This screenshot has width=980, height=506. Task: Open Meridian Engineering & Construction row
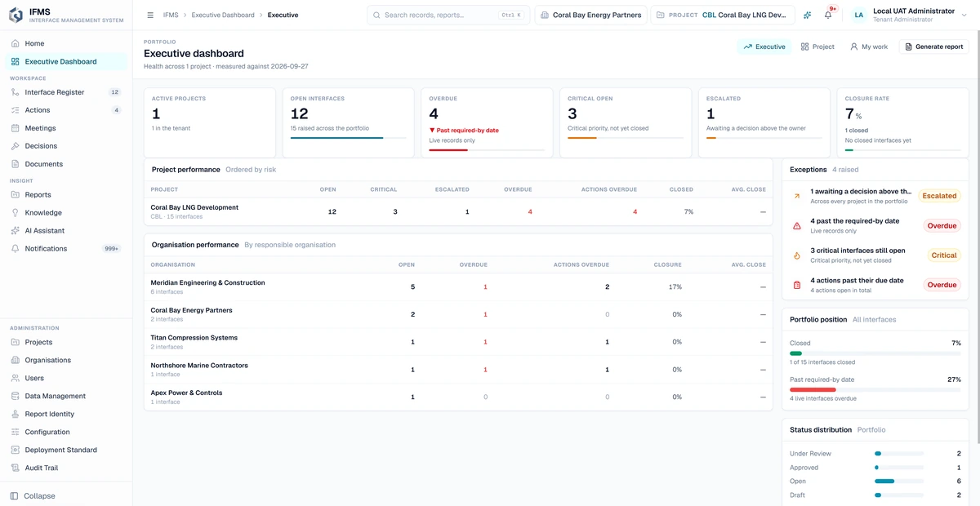[x=458, y=287]
